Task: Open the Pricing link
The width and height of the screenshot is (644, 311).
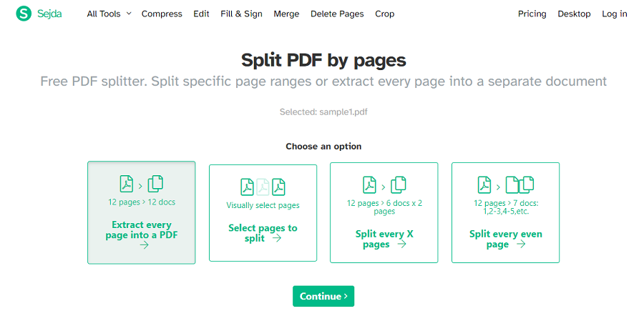Action: (532, 14)
